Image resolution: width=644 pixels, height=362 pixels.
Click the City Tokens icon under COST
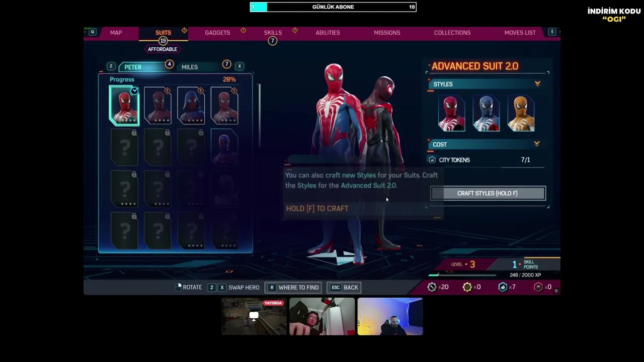(x=432, y=160)
